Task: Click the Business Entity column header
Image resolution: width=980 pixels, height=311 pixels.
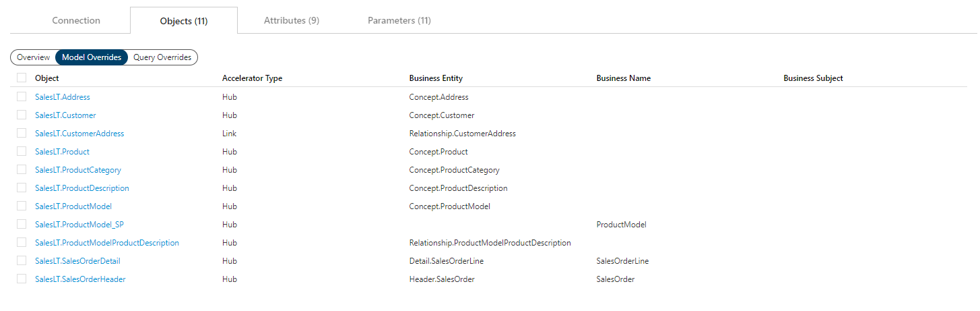Action: click(436, 78)
